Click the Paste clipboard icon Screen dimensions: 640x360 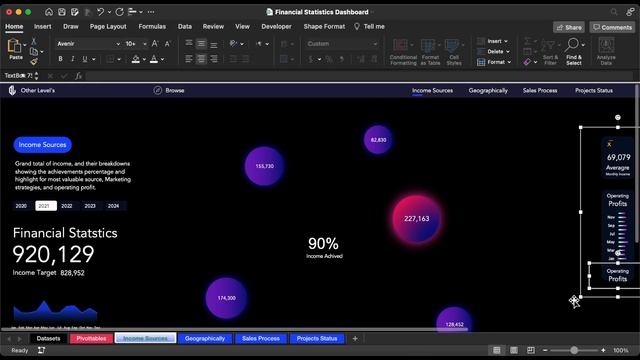(14, 46)
